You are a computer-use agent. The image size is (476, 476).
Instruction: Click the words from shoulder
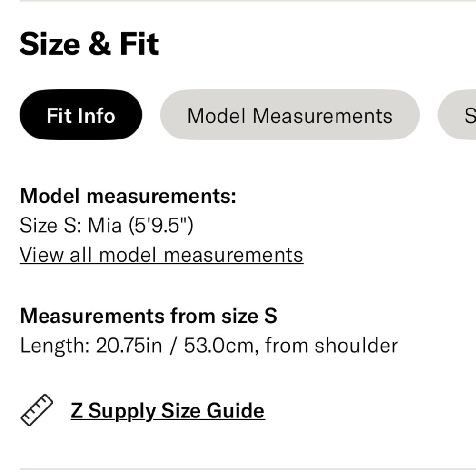331,346
